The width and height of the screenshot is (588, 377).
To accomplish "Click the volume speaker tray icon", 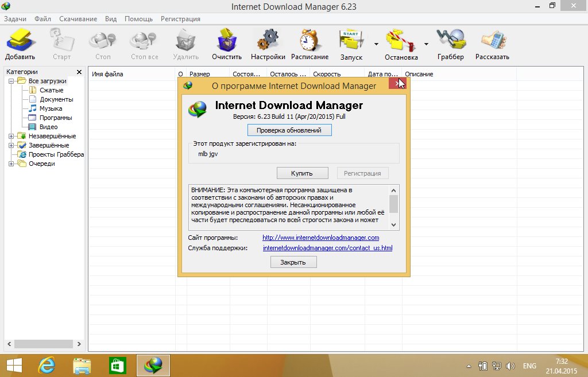I will (510, 366).
